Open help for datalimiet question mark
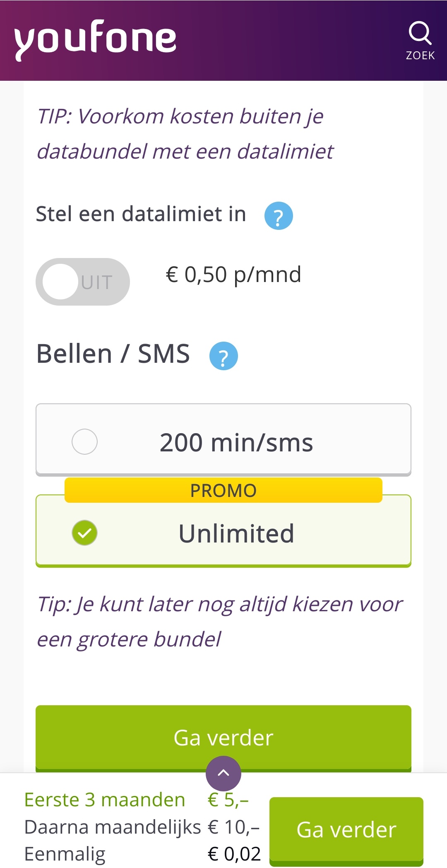The width and height of the screenshot is (447, 868). coord(279,216)
